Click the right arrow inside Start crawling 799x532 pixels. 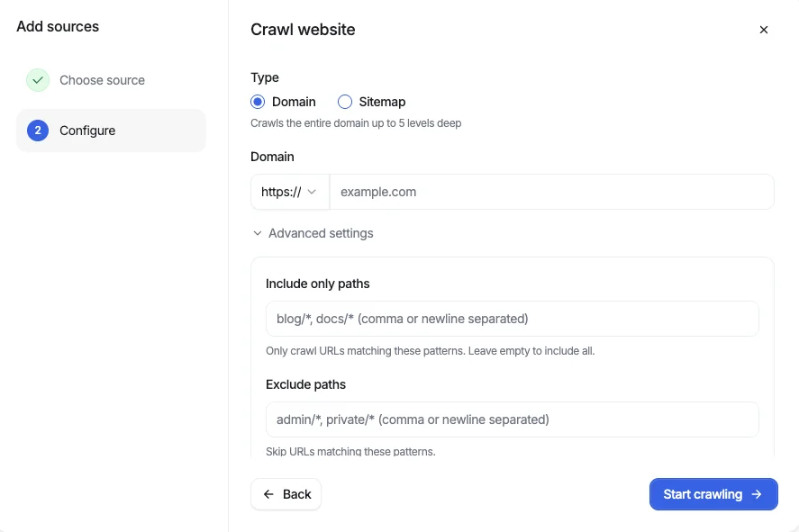[755, 494]
